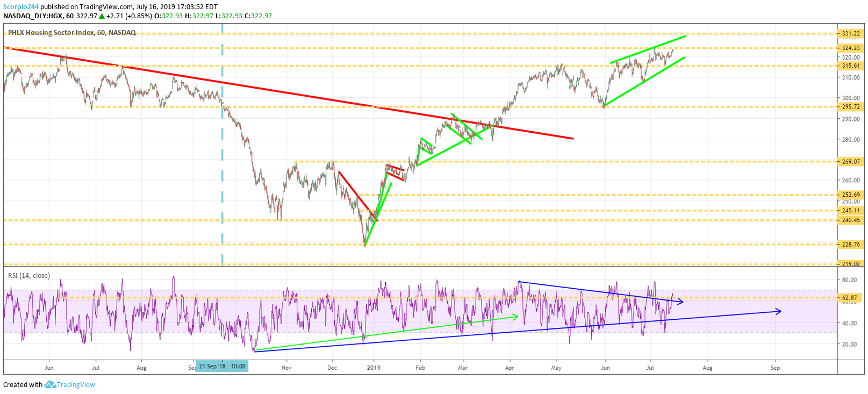Click the 80.00 RSI scale label

(850, 280)
